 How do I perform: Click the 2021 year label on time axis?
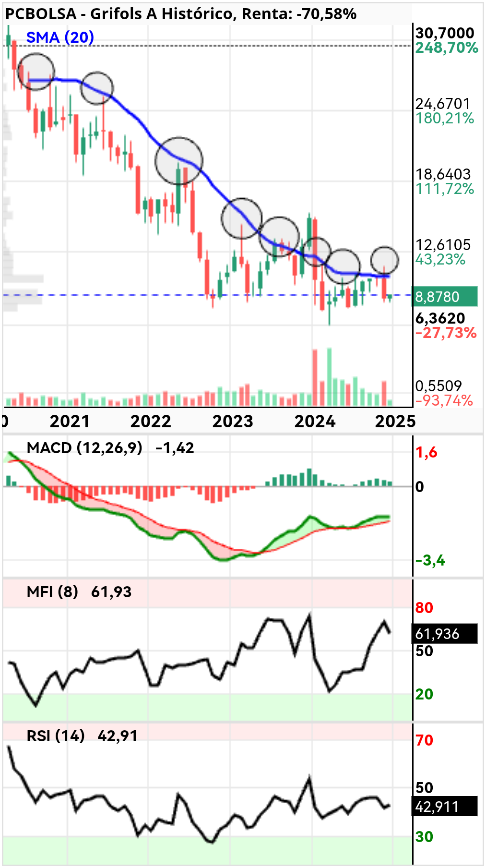70,422
